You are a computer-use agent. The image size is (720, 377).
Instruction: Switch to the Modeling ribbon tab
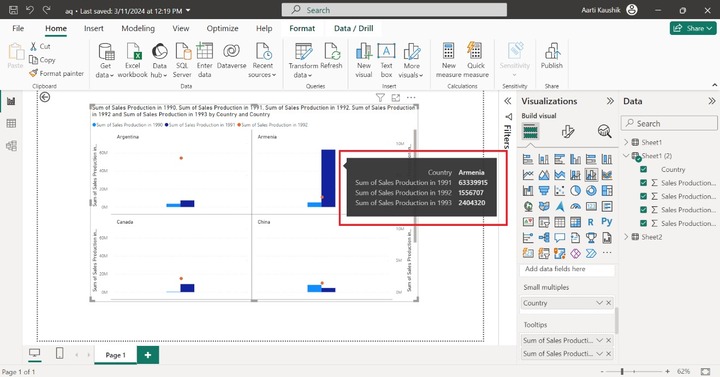coord(138,28)
